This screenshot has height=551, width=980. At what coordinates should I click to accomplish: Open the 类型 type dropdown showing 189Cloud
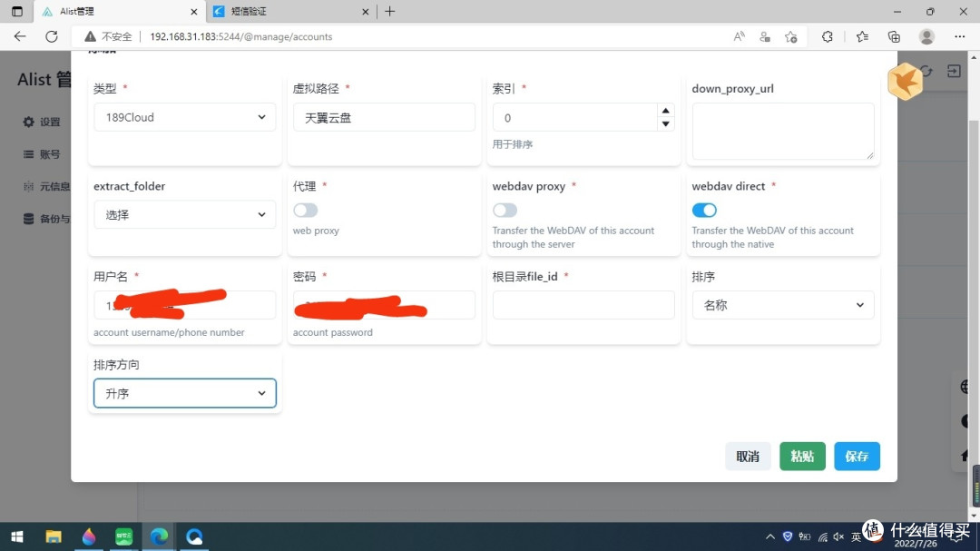184,117
